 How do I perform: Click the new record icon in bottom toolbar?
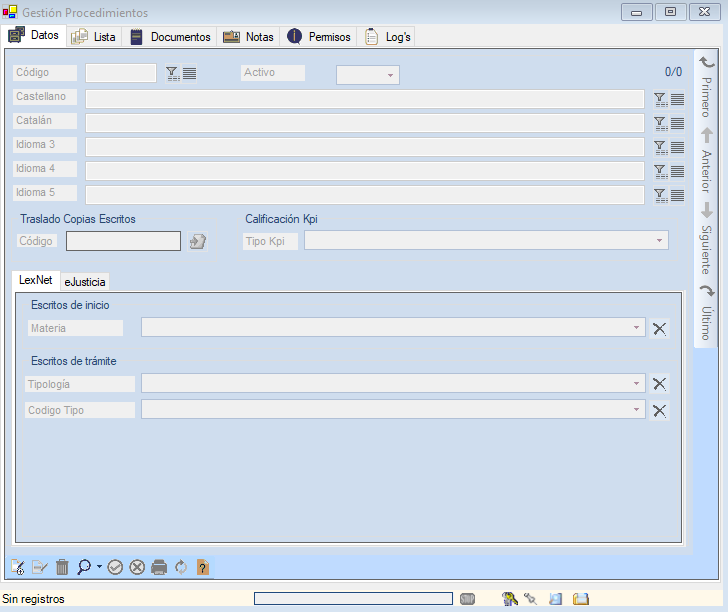point(18,567)
